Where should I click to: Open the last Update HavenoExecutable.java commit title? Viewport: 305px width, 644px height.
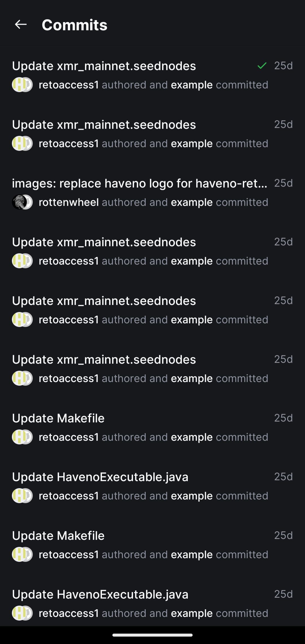coord(100,594)
